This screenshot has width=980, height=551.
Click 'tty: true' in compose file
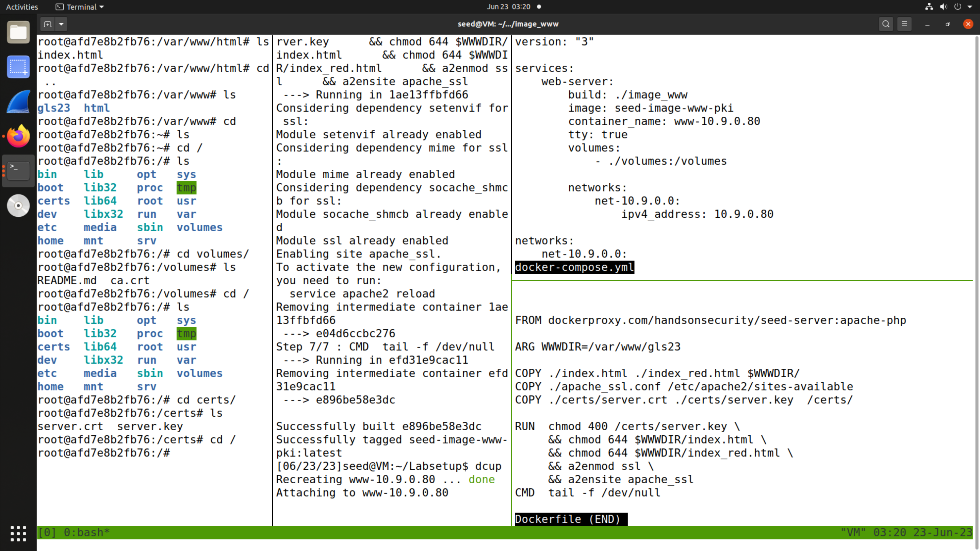point(598,134)
